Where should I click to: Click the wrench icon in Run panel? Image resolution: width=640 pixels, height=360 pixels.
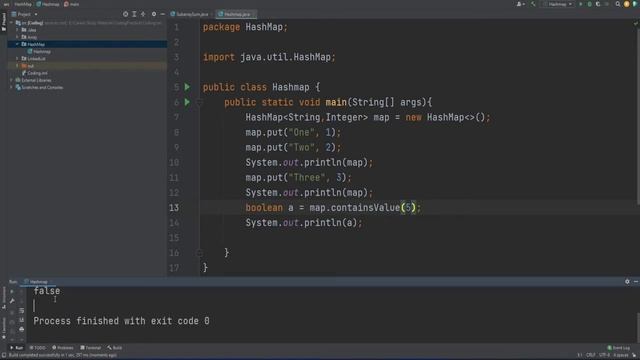12,301
